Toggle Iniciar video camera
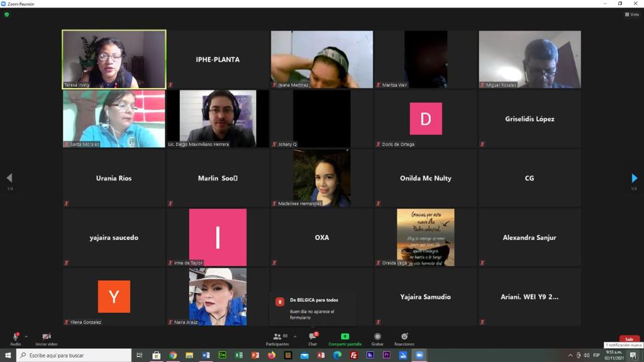Screen dimensions: 644x362 point(47,339)
